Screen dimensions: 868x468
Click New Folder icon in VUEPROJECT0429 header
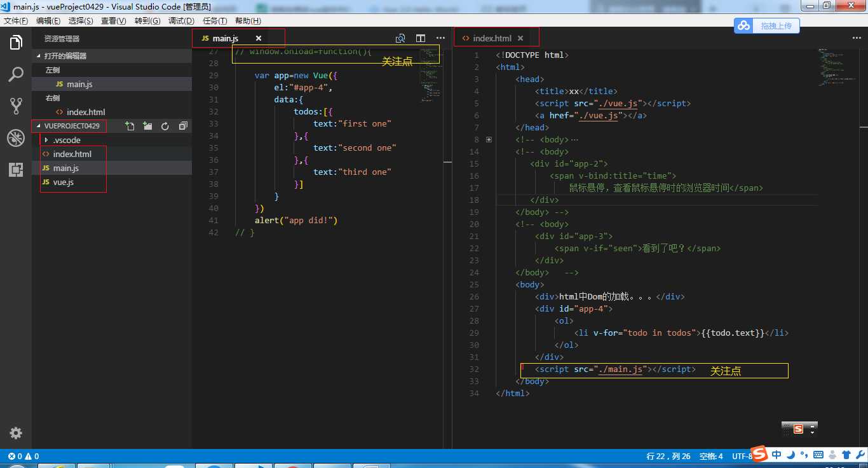tap(147, 126)
